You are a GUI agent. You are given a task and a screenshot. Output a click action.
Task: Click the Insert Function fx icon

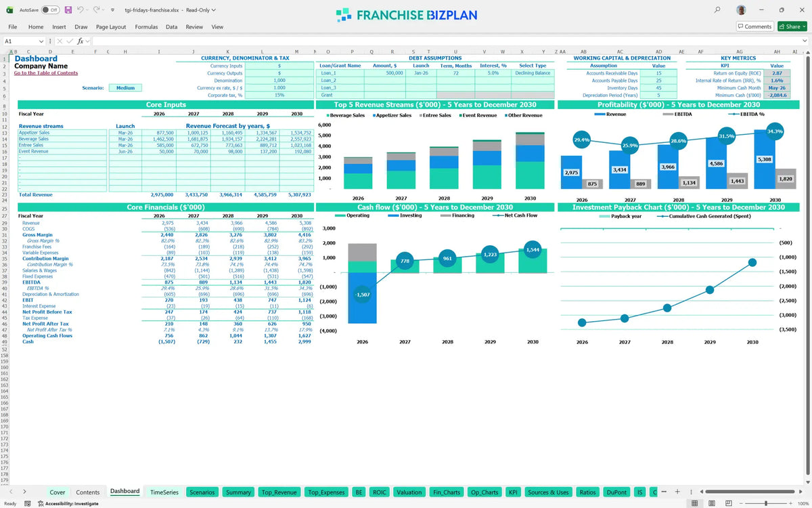tap(80, 41)
